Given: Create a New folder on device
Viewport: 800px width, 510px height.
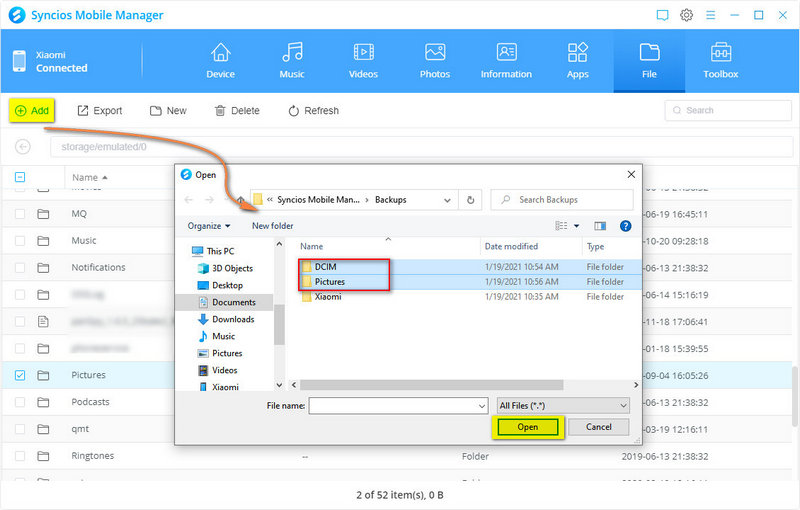Looking at the screenshot, I should (168, 111).
